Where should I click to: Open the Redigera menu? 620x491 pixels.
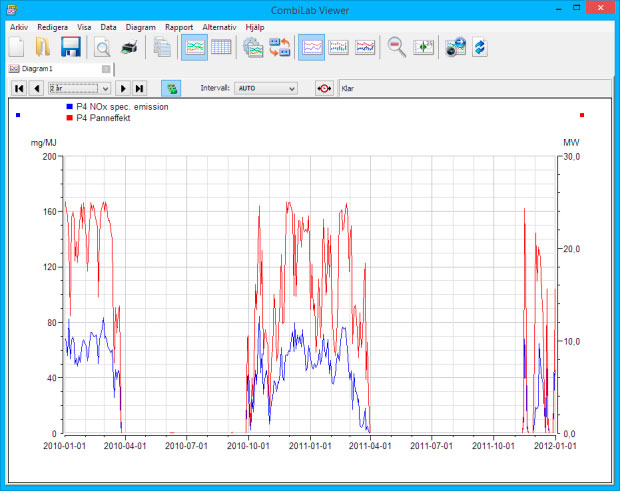(x=52, y=27)
